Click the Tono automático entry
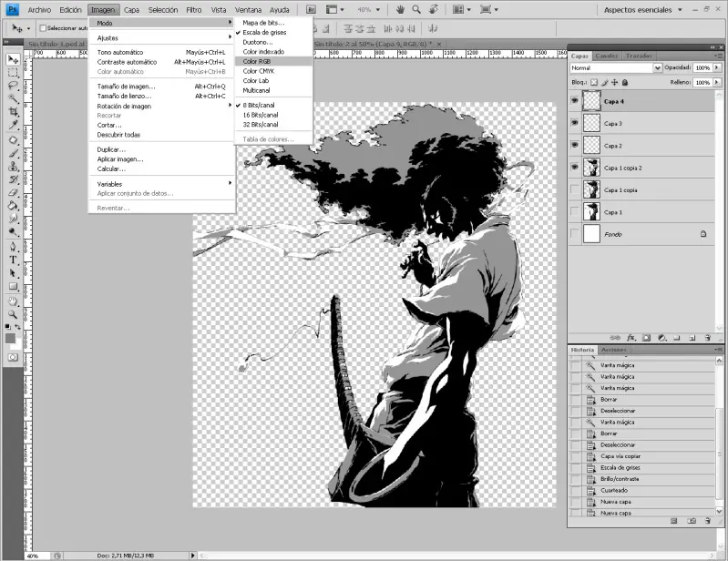Image resolution: width=728 pixels, height=561 pixels. [162, 53]
